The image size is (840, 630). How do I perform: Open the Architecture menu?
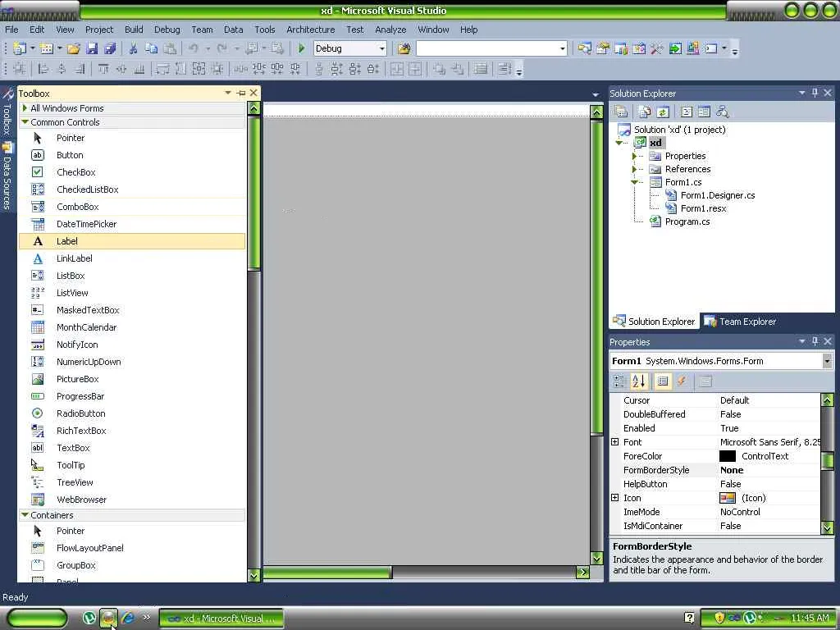[311, 30]
